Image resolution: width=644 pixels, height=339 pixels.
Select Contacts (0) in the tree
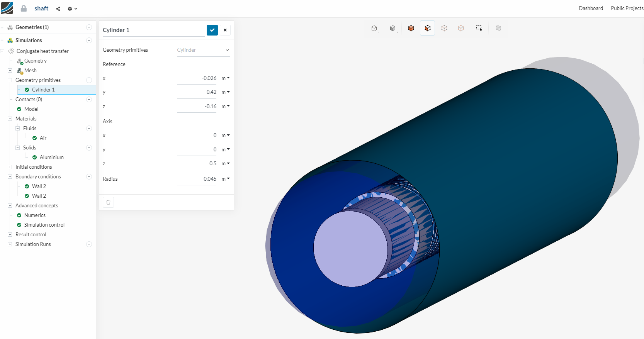(x=29, y=99)
